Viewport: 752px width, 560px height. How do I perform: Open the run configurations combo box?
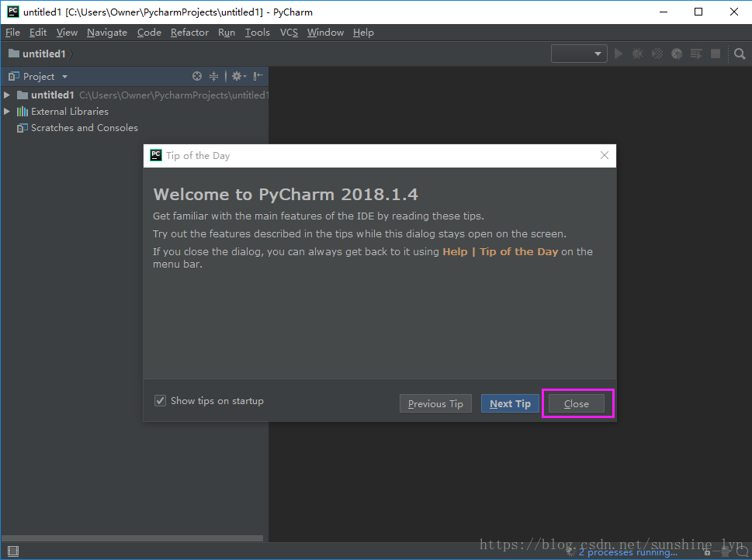pyautogui.click(x=578, y=54)
